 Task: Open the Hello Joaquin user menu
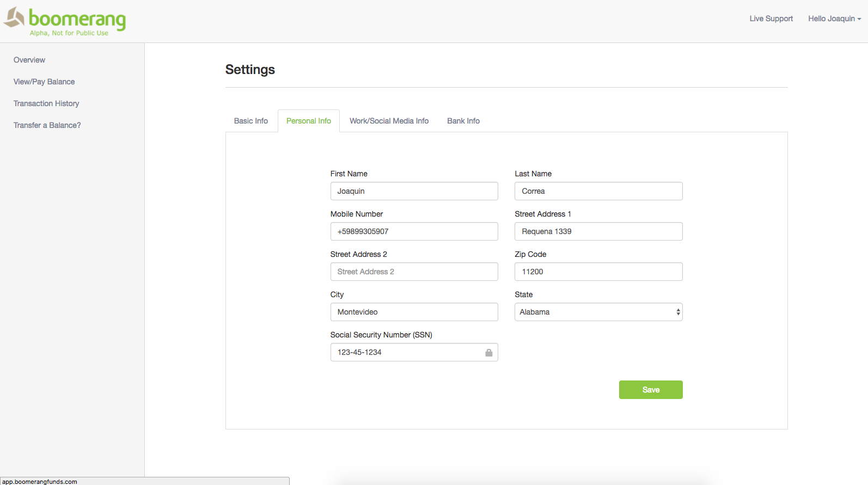(x=834, y=19)
